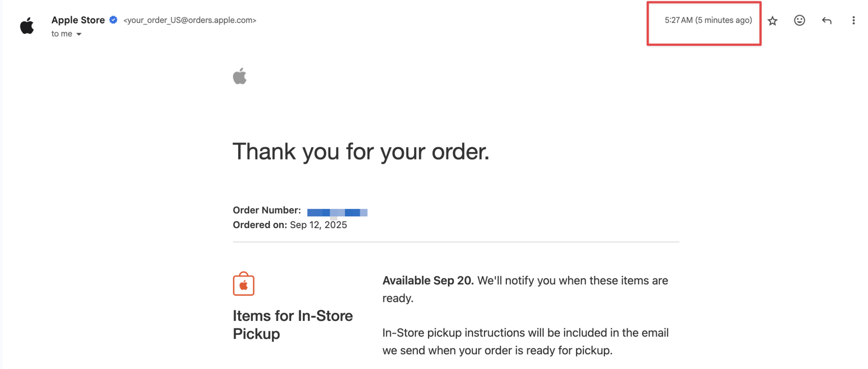Expand recipient details arrow beside "to me"
The image size is (868, 369).
[x=79, y=34]
